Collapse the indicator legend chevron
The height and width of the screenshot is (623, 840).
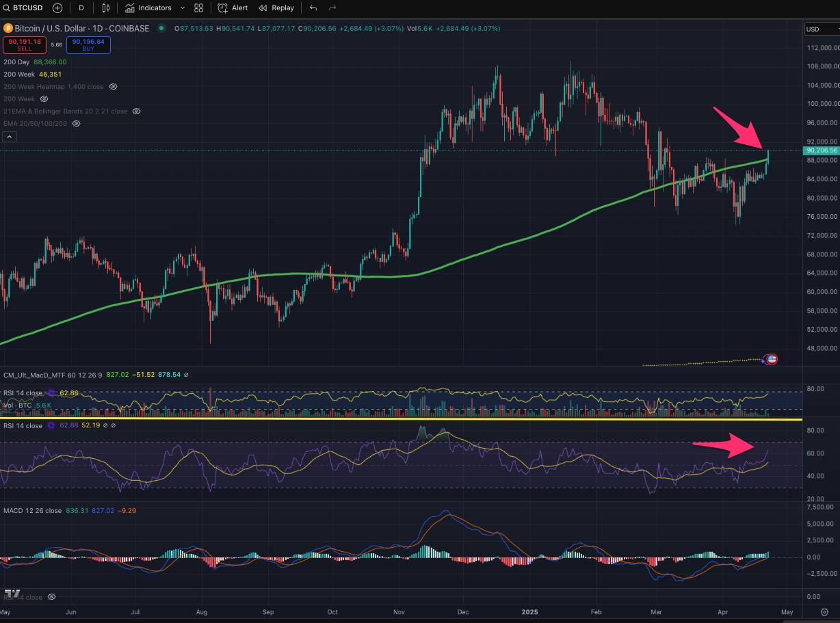9,136
